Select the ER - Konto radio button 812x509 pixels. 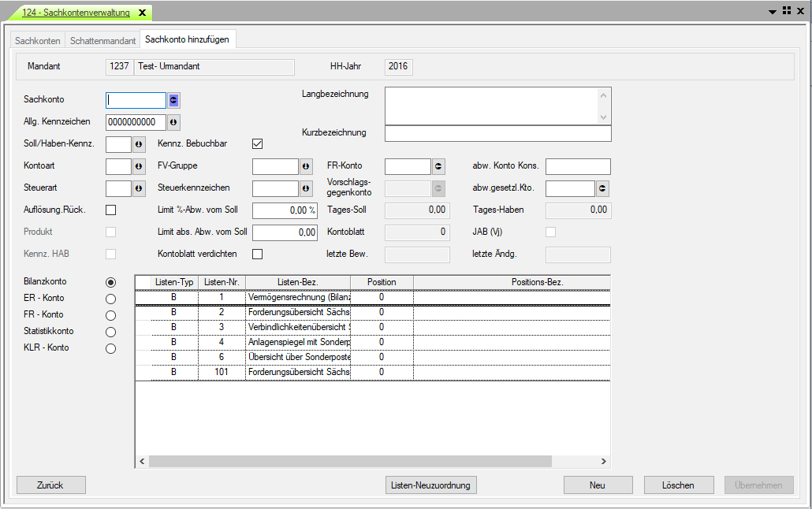click(x=110, y=299)
